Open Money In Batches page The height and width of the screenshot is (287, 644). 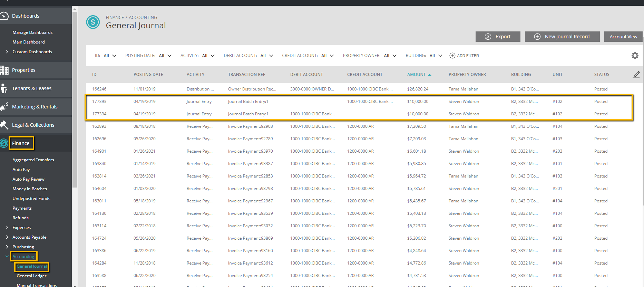point(30,189)
